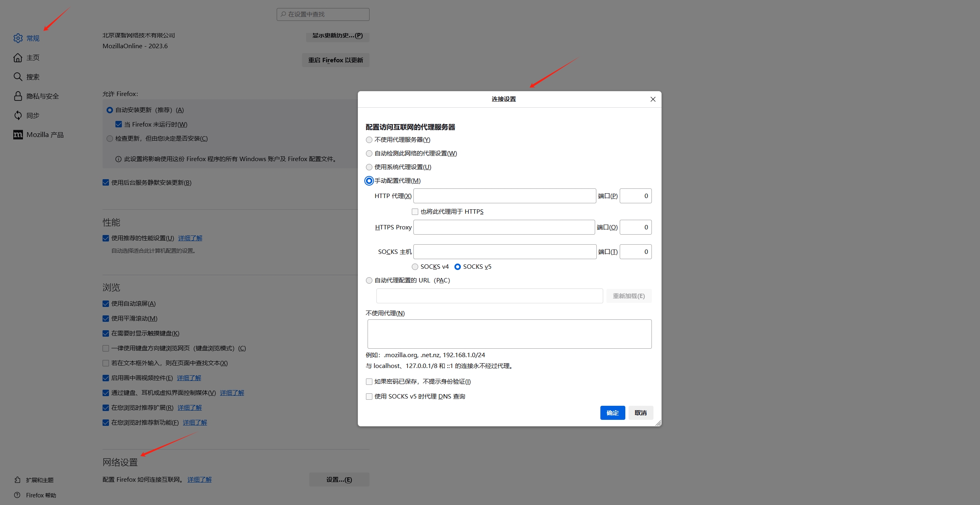980x505 pixels.
Task: Open 网络设置 via 设置...(E) button
Action: 339,479
